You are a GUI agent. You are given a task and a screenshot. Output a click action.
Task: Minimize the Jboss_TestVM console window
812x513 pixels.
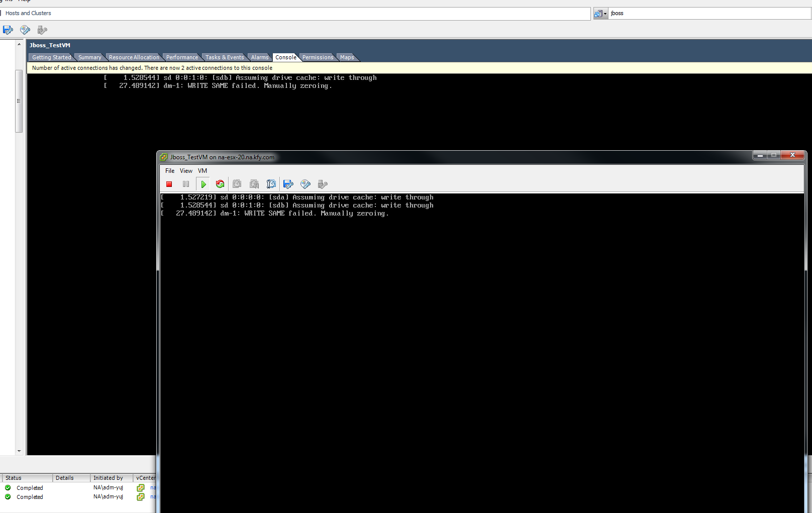(760, 155)
